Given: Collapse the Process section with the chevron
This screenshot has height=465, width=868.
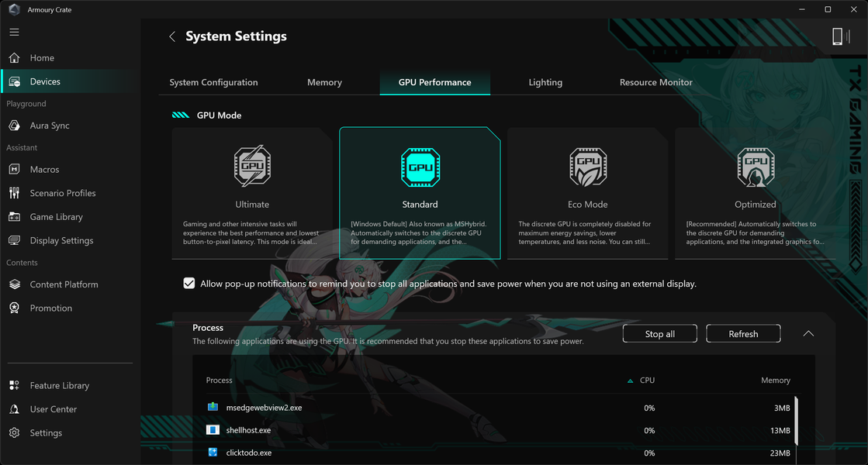Looking at the screenshot, I should point(808,333).
